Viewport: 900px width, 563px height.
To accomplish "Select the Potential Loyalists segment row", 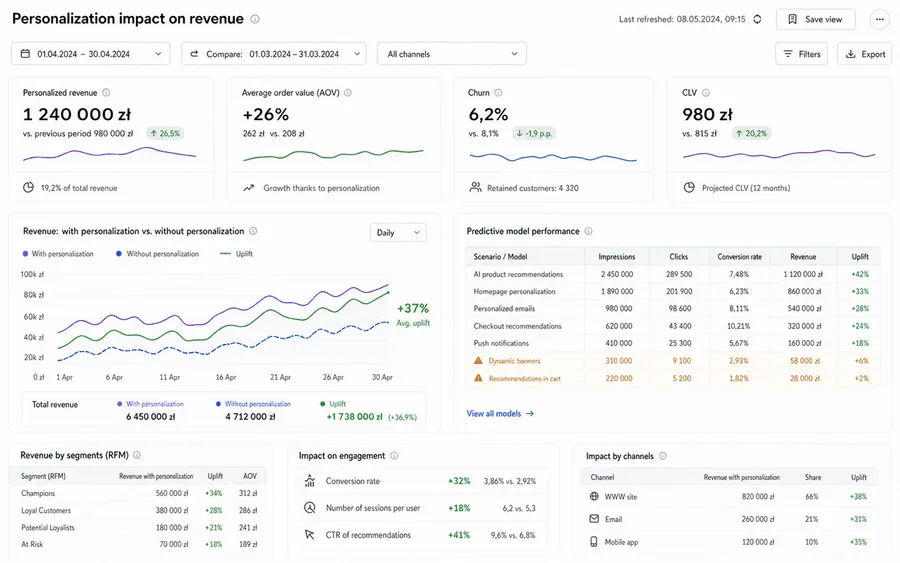I will click(x=139, y=528).
